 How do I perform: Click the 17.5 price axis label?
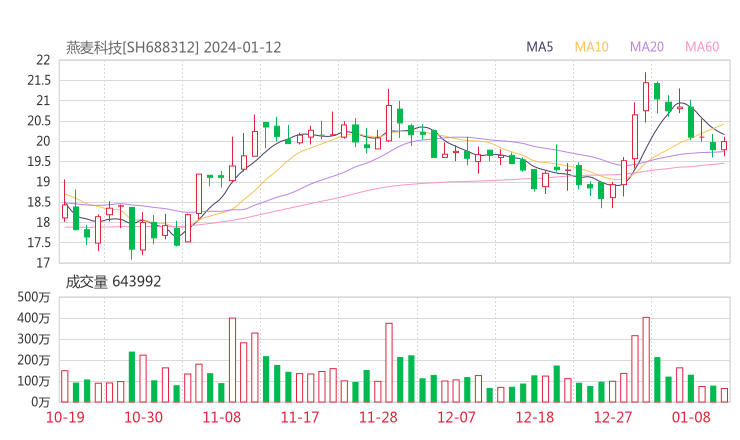click(x=39, y=243)
